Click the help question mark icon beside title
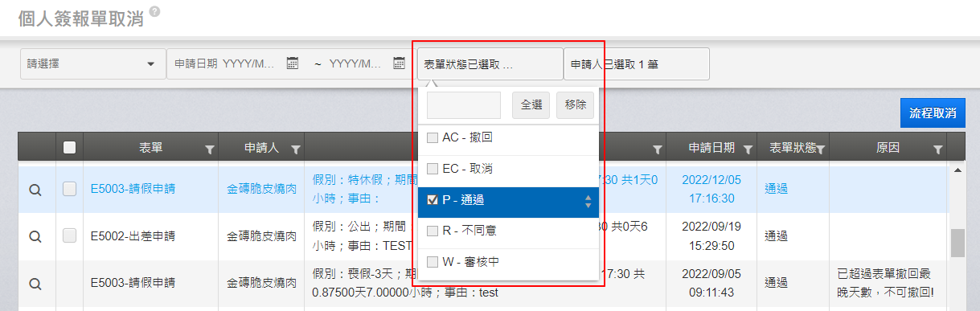Viewport: 980px width, 311px height. coord(154,11)
